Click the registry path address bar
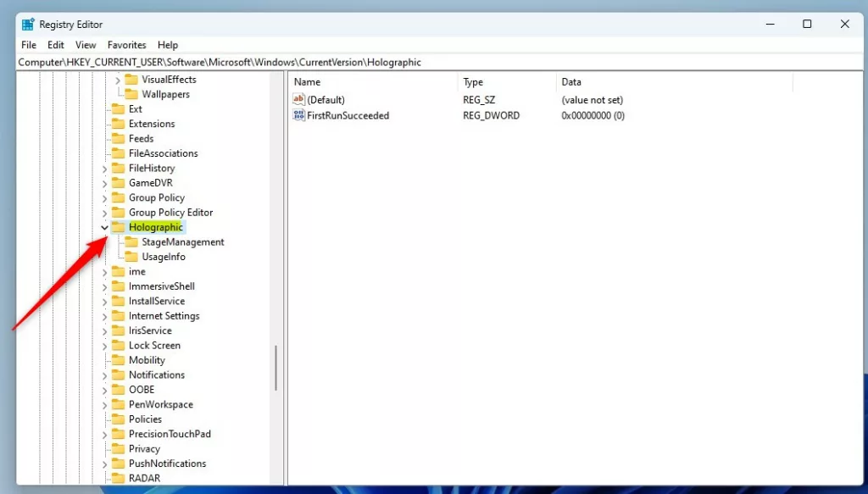The width and height of the screenshot is (868, 494). pos(440,62)
